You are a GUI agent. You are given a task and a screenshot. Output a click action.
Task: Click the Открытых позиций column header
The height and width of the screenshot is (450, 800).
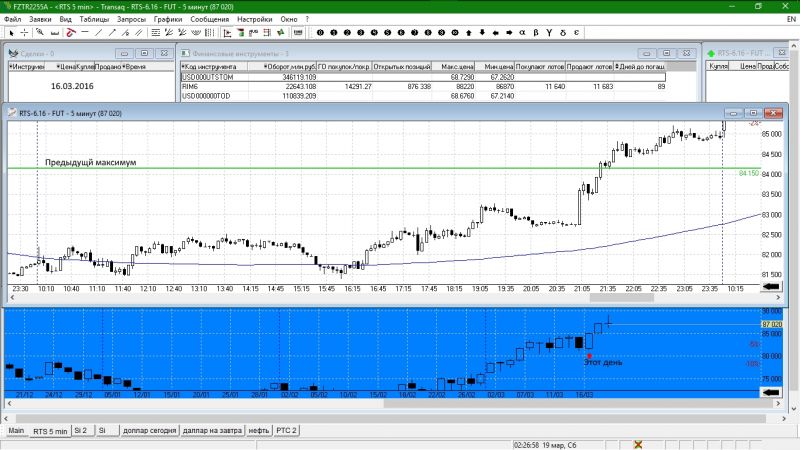click(x=402, y=66)
